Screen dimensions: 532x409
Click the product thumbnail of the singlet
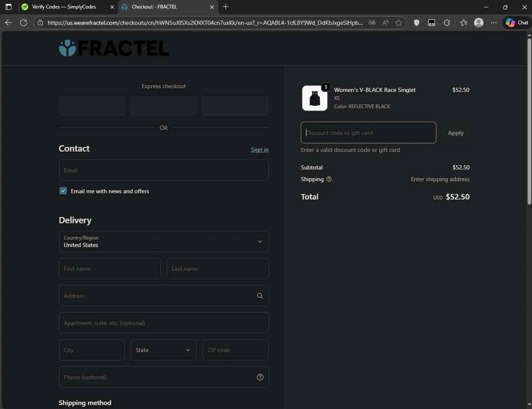315,98
